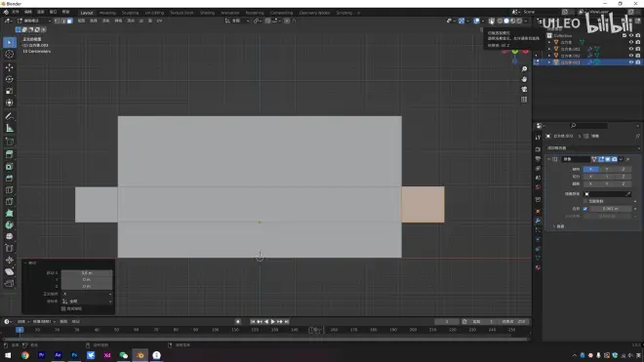Viewport: 644px width, 362px height.
Task: Toggle mirror Axis X button
Action: [590, 169]
